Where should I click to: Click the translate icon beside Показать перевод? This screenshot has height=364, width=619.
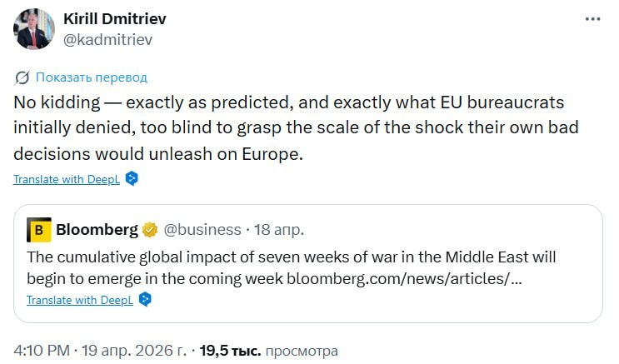pyautogui.click(x=23, y=77)
